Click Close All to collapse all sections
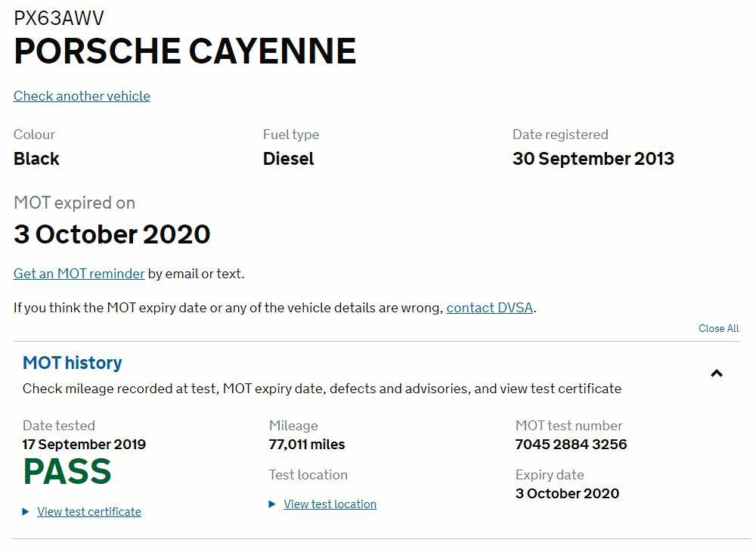The width and height of the screenshot is (756, 555). coord(718,328)
